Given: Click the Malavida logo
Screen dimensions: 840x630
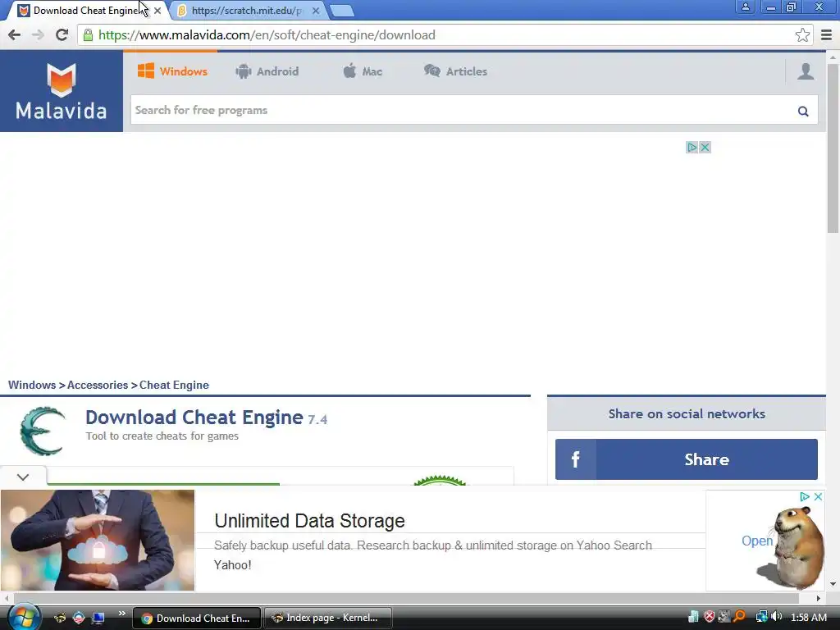Looking at the screenshot, I should (61, 91).
